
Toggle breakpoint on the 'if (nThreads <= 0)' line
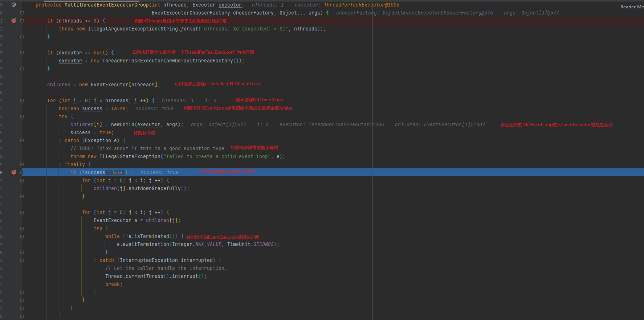[14, 21]
